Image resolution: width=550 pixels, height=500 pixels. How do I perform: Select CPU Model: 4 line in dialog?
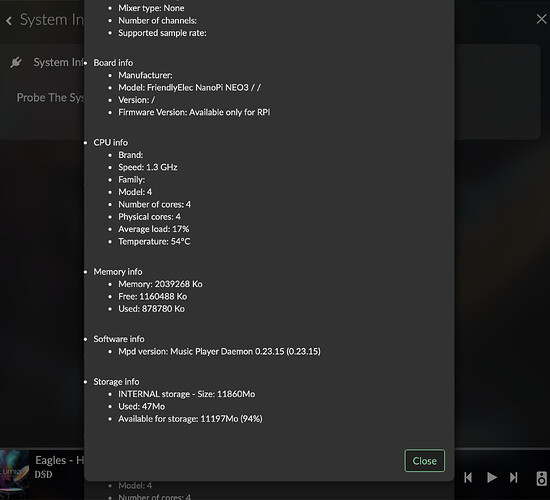135,192
